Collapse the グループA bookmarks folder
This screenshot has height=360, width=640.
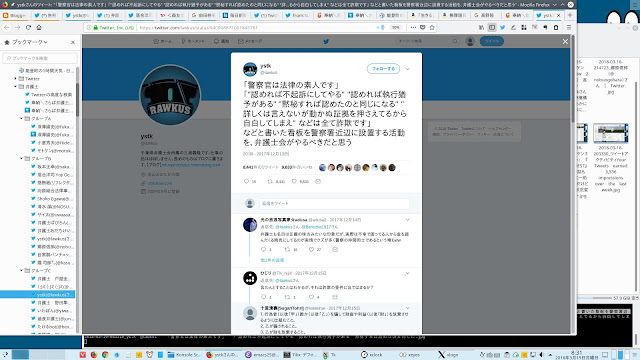(x=22, y=118)
